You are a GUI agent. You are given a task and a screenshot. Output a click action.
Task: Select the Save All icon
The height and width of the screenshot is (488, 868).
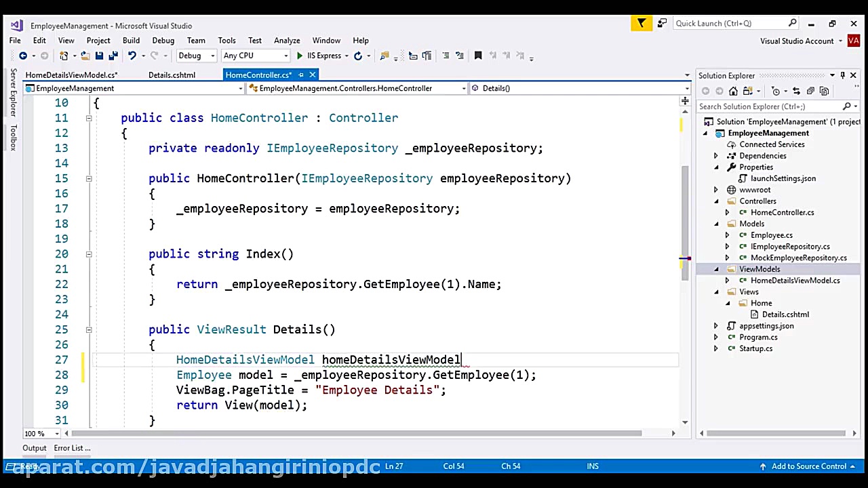[x=113, y=56]
